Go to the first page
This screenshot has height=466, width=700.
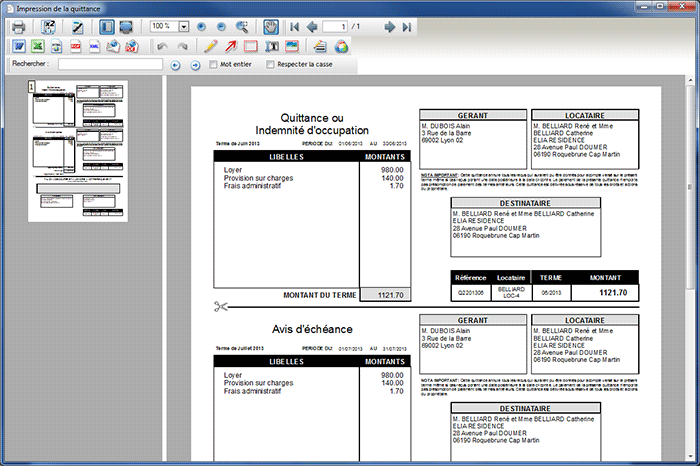(x=295, y=27)
